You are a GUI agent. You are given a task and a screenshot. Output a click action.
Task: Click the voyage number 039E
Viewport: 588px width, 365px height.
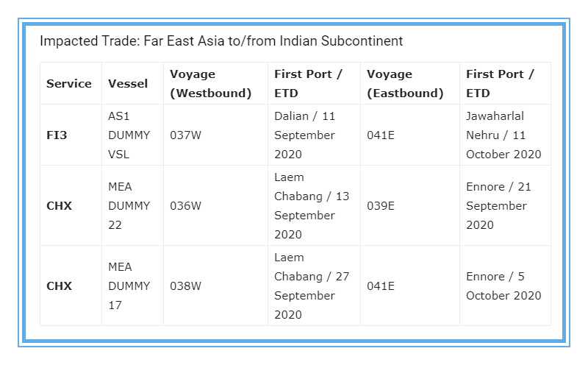pos(381,206)
